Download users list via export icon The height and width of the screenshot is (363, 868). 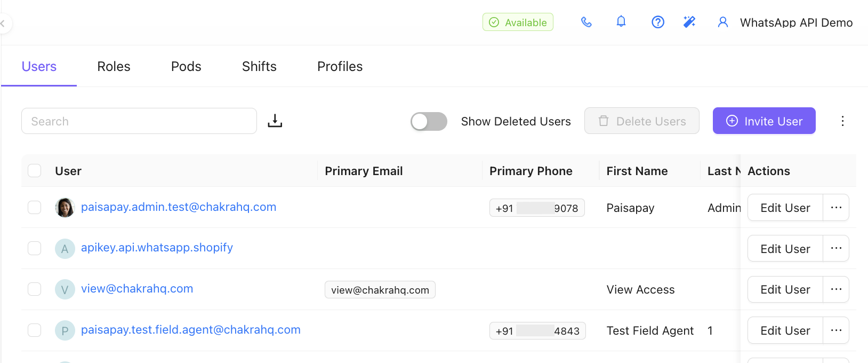click(x=275, y=121)
